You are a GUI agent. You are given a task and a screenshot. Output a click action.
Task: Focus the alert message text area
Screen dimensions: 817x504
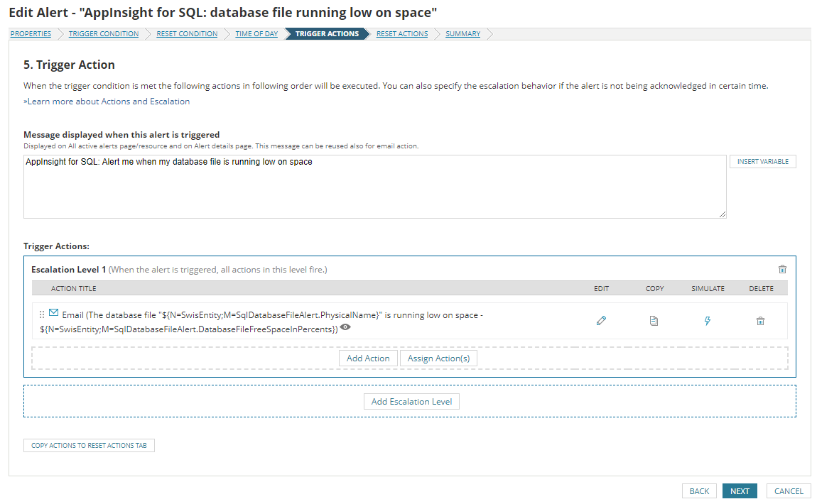[x=374, y=187]
